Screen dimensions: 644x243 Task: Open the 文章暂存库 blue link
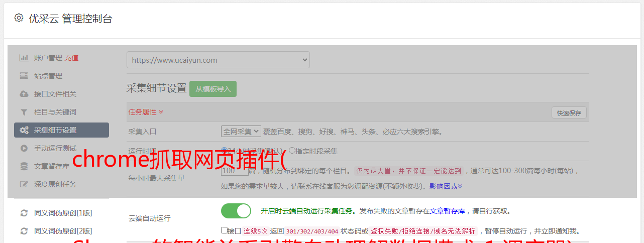(448, 211)
